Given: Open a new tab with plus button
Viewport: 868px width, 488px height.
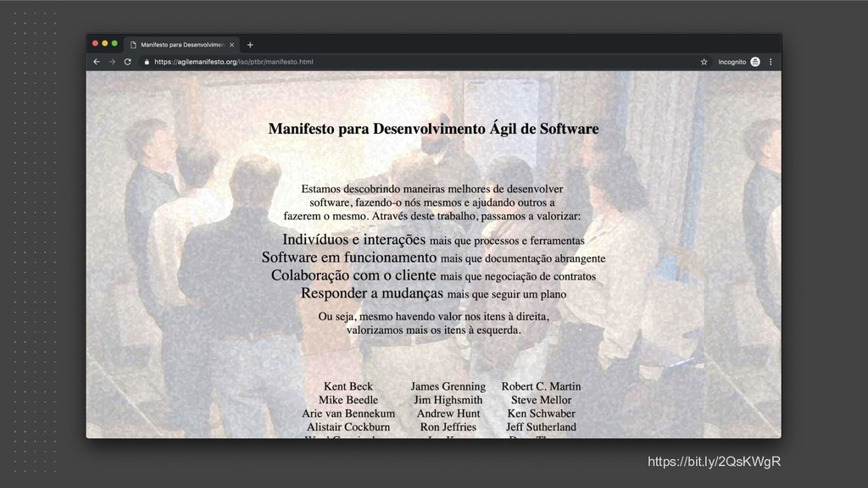Looking at the screenshot, I should pyautogui.click(x=250, y=45).
